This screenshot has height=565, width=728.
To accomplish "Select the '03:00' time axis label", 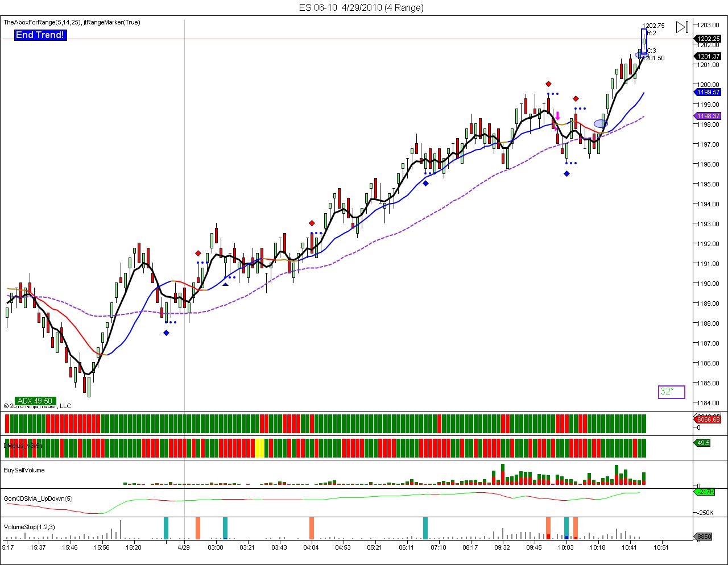I will point(216,547).
